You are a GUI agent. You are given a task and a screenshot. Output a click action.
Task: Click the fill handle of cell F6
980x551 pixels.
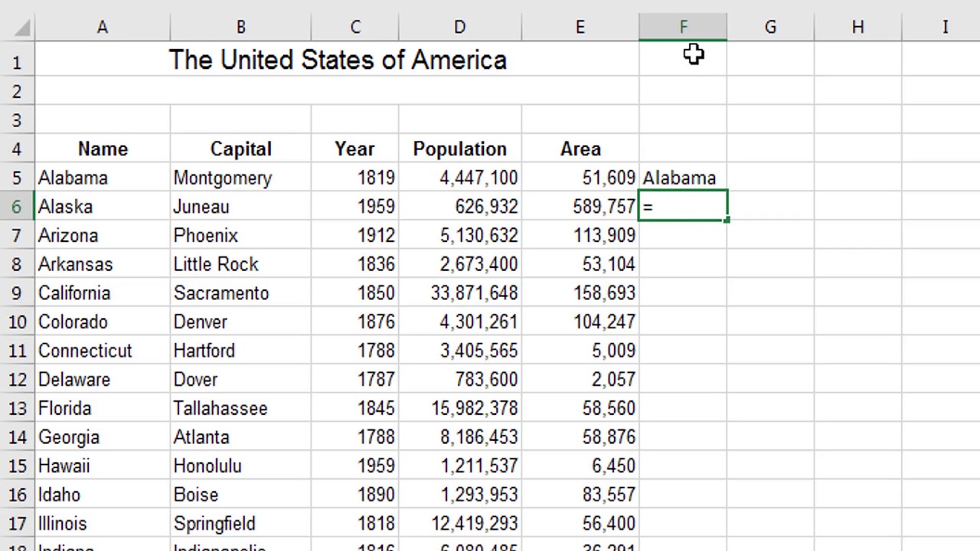click(x=727, y=220)
